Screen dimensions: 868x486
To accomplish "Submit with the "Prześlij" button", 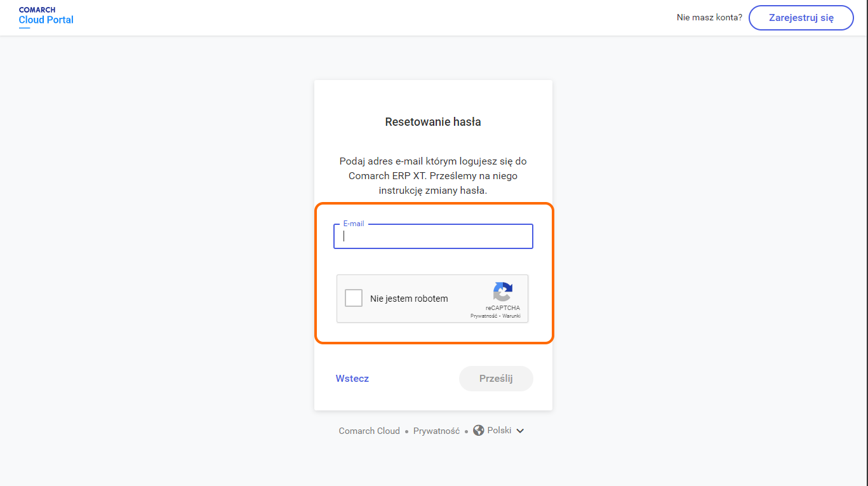I will tap(496, 379).
